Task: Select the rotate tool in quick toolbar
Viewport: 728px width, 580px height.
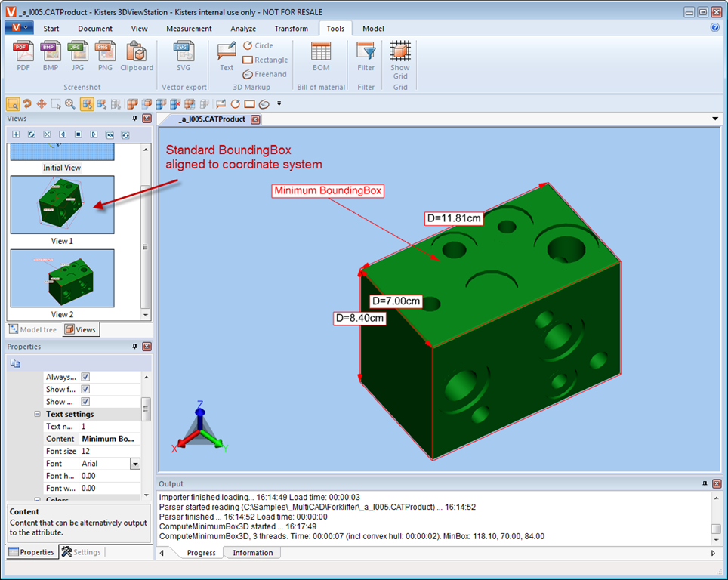Action: tap(27, 104)
